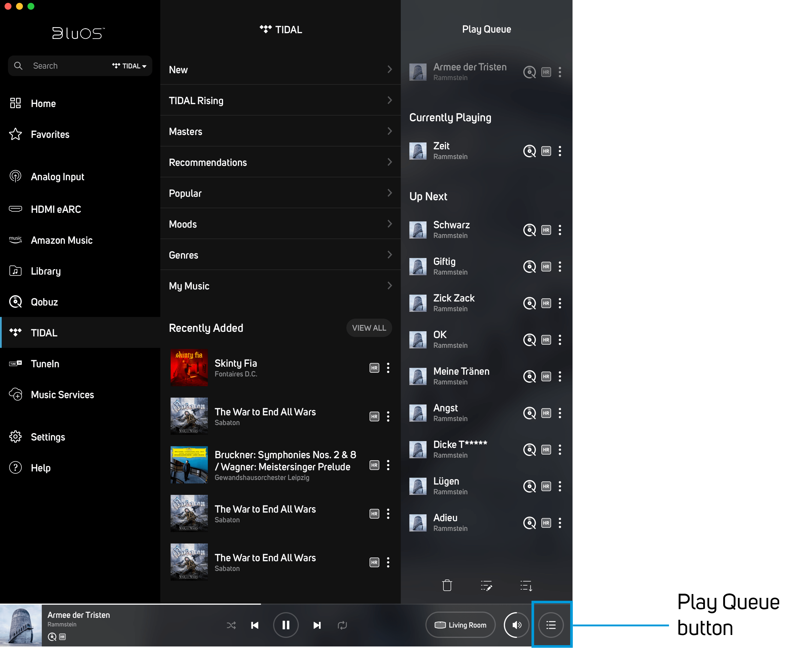Open Qobuz from the sidebar

pyautogui.click(x=44, y=302)
